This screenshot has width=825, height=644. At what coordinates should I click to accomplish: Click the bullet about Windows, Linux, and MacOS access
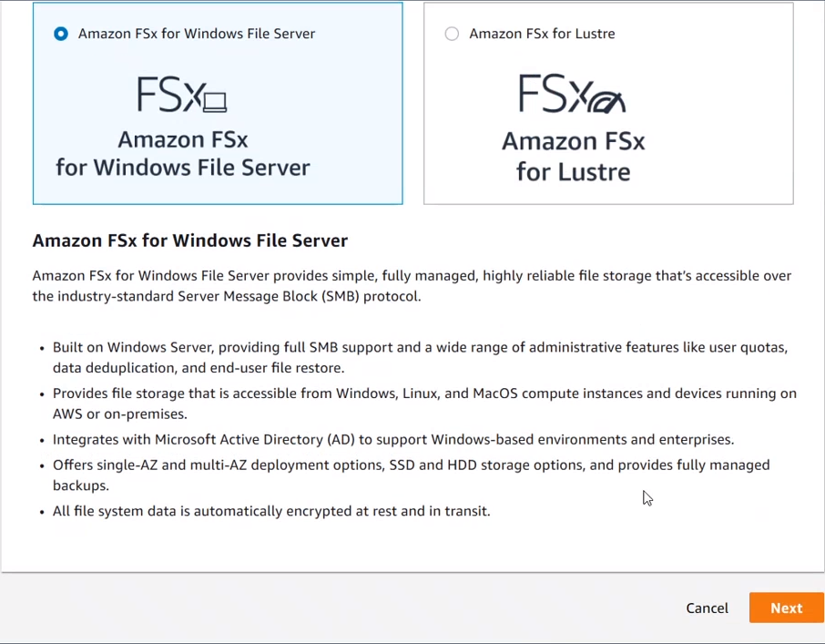[x=424, y=404]
